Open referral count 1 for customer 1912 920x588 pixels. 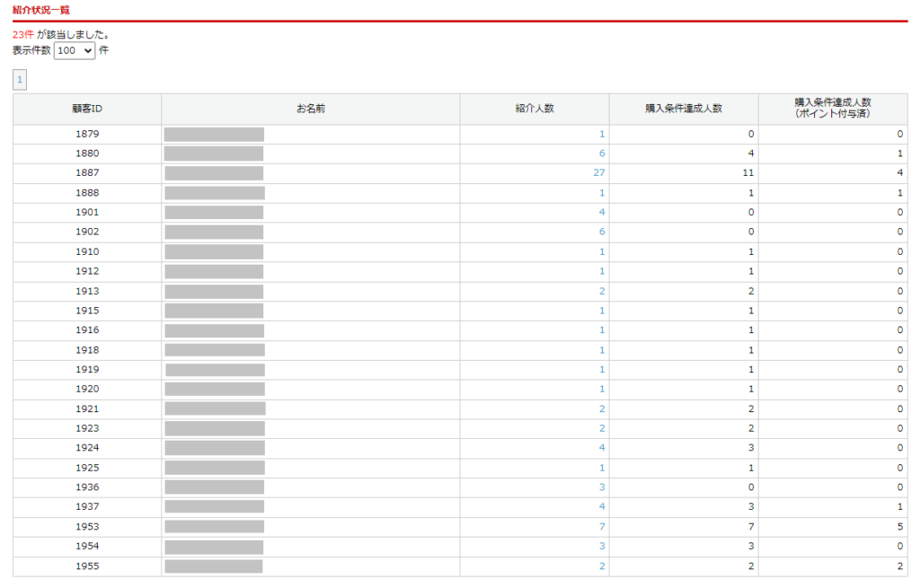coord(601,271)
